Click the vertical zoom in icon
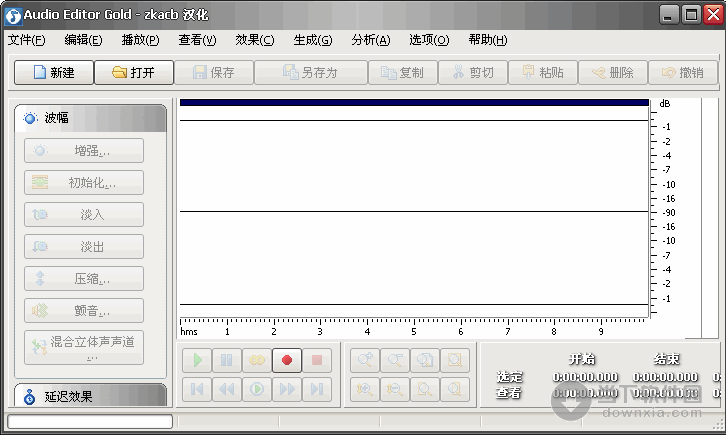The height and width of the screenshot is (435, 726). click(365, 389)
